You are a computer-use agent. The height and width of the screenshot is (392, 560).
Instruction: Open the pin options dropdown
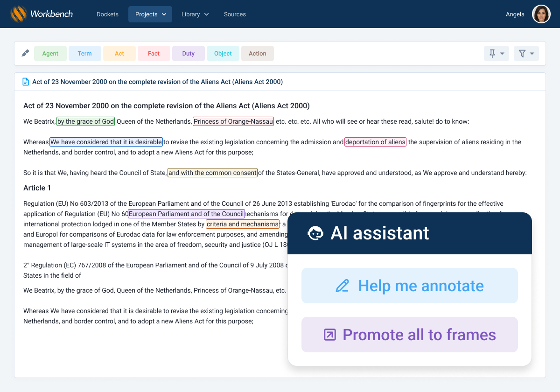pos(496,54)
